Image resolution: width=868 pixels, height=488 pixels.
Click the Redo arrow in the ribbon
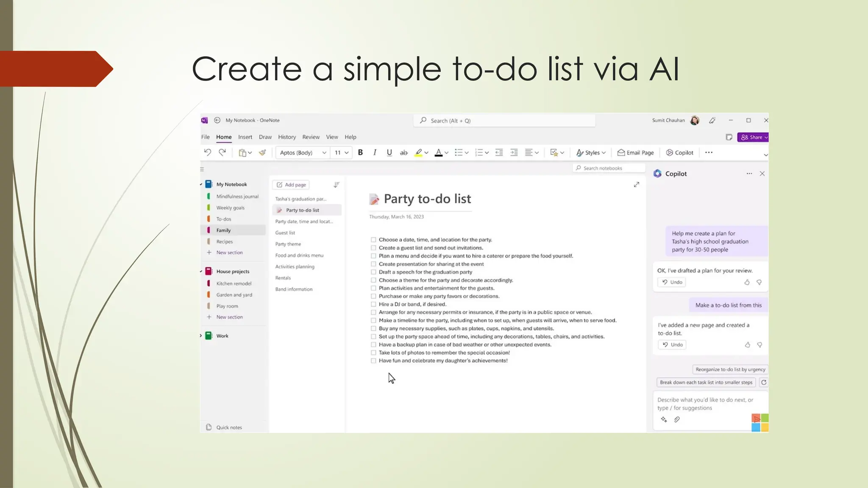222,152
